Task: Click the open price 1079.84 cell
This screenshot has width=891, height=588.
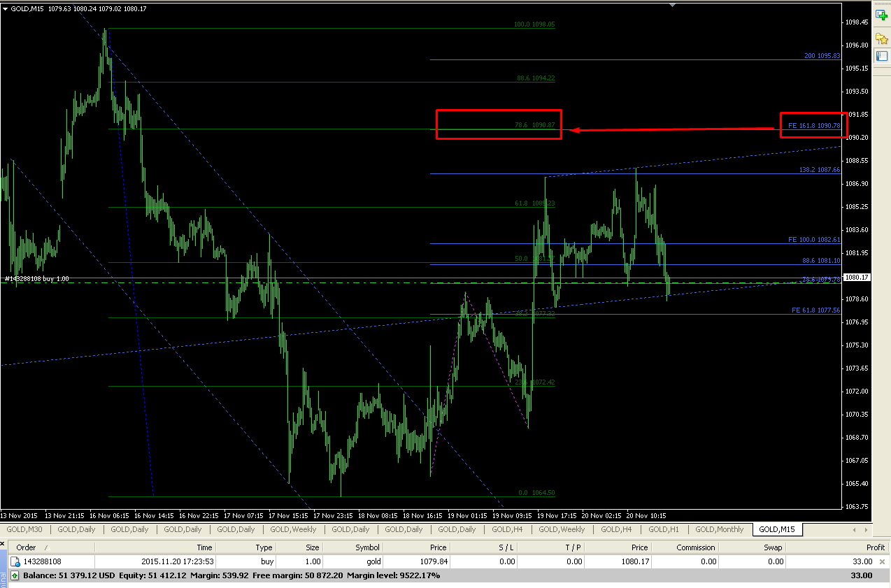Action: [433, 561]
